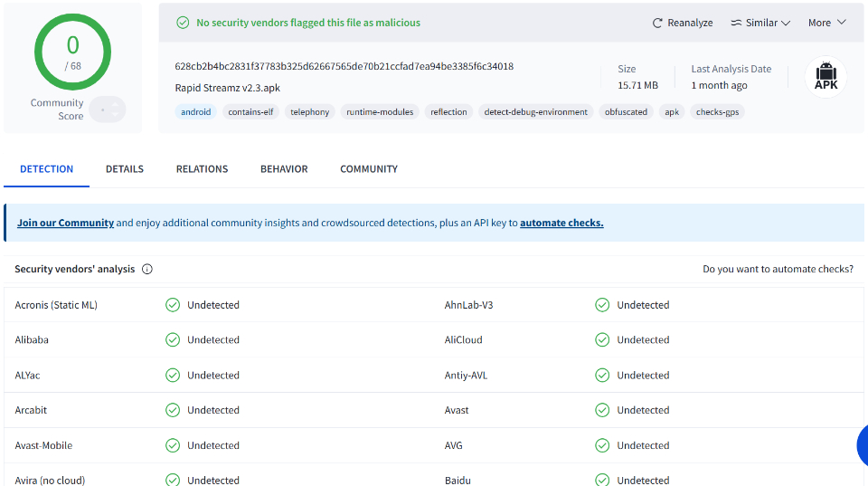Click the Security vendors' analysis heading
This screenshot has height=486, width=868.
[x=75, y=269]
